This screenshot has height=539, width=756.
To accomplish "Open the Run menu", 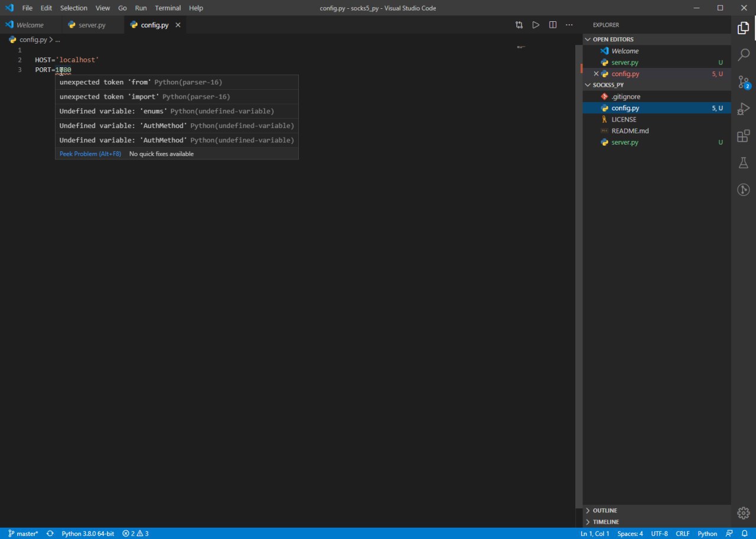I will tap(141, 8).
